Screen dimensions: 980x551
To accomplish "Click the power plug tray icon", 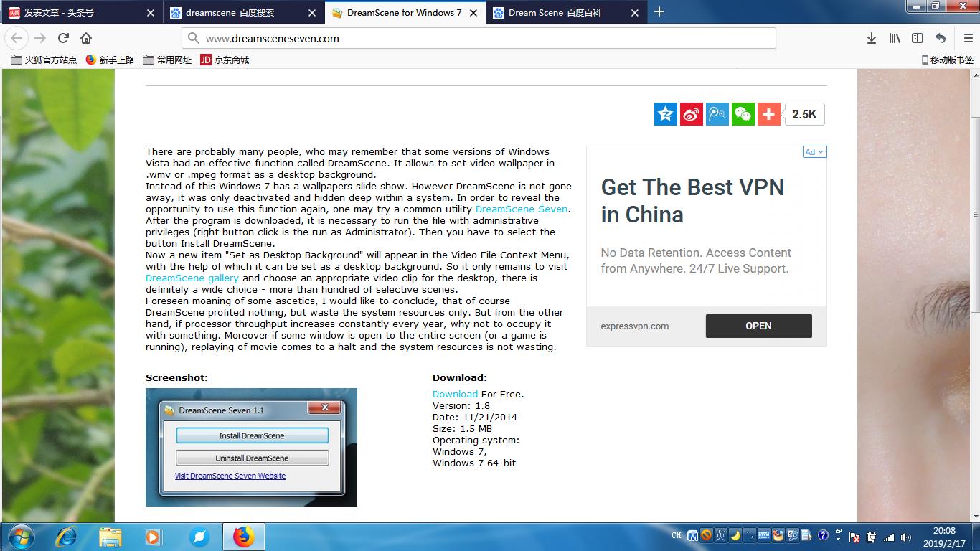I will (872, 537).
